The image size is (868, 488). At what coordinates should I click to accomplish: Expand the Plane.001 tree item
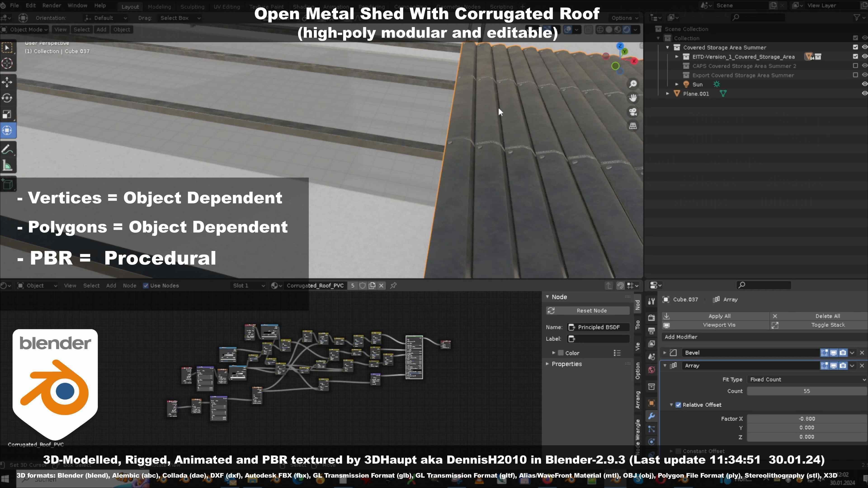coord(668,94)
